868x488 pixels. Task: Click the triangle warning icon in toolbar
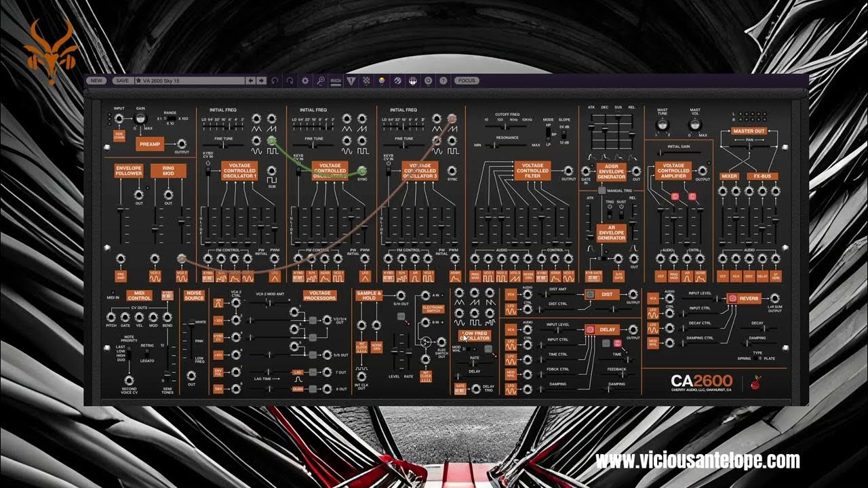[x=351, y=81]
